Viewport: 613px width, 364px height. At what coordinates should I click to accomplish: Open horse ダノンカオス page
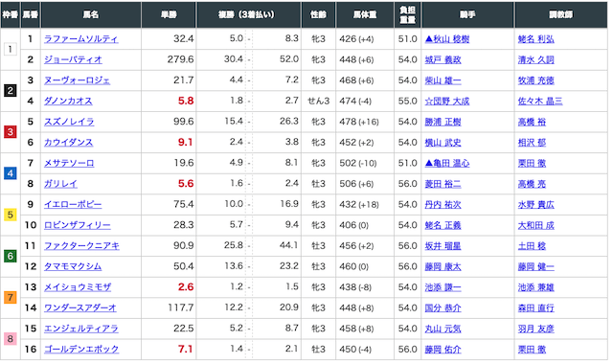(x=68, y=102)
